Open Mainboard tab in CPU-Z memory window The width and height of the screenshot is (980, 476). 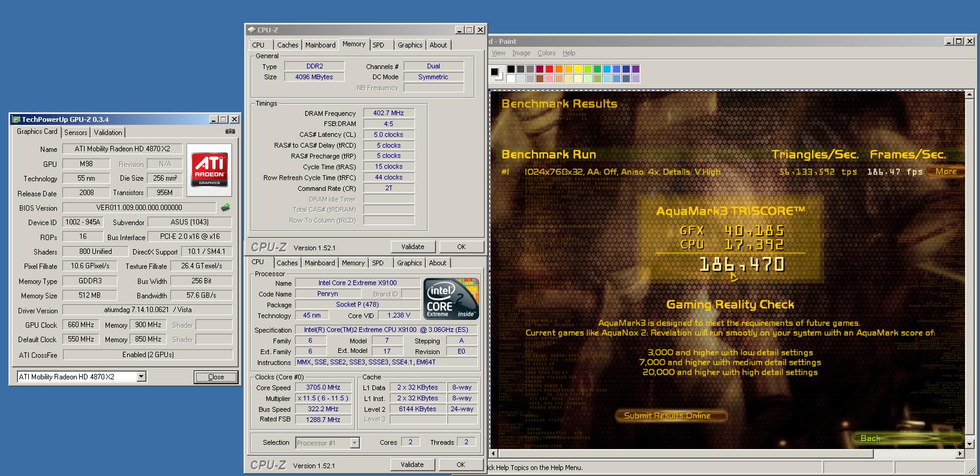pos(320,45)
